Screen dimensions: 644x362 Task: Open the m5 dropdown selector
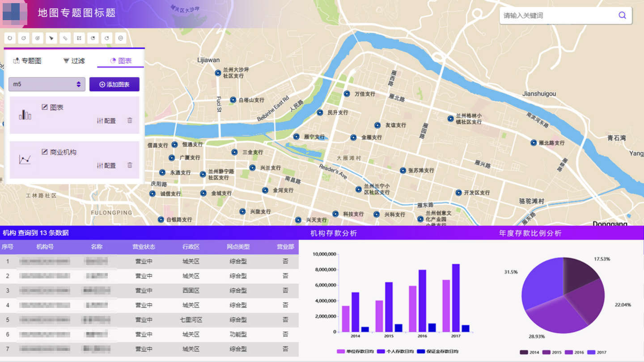pos(47,84)
